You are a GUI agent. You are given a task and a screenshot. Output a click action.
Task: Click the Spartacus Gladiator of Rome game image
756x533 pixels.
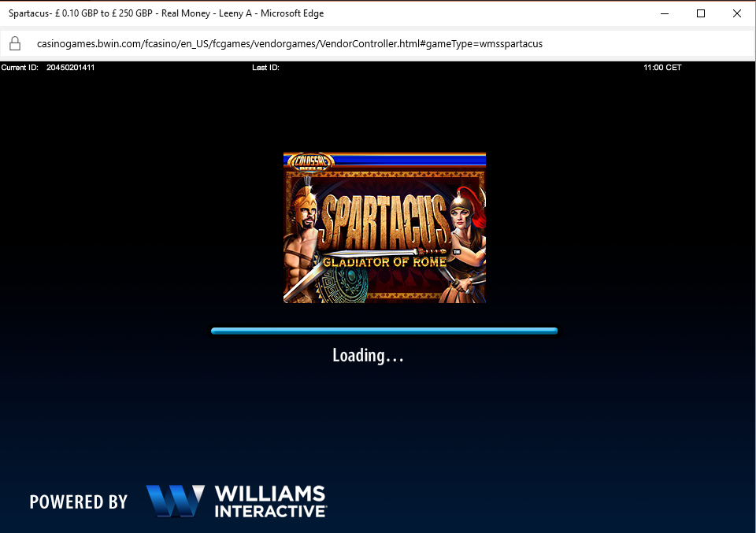[384, 228]
